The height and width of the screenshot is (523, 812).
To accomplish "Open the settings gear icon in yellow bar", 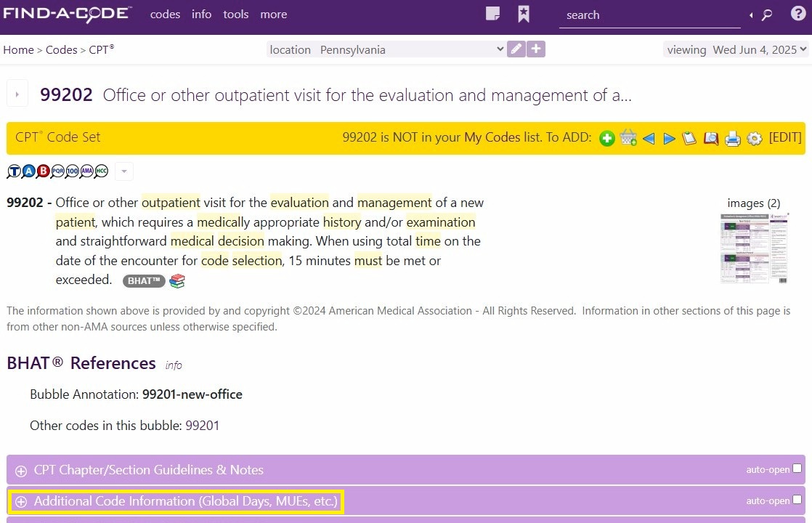I will point(755,138).
